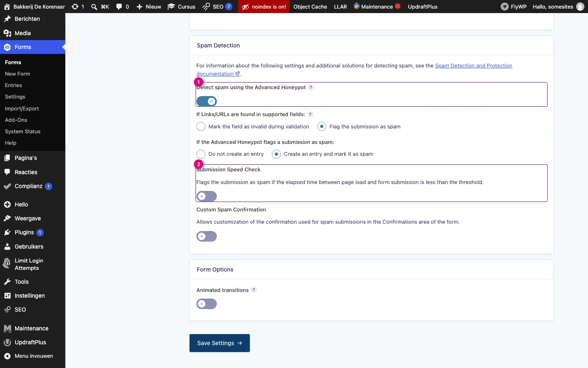Click help icon next to Advanced Honeypot label
The image size is (588, 368).
pyautogui.click(x=311, y=88)
